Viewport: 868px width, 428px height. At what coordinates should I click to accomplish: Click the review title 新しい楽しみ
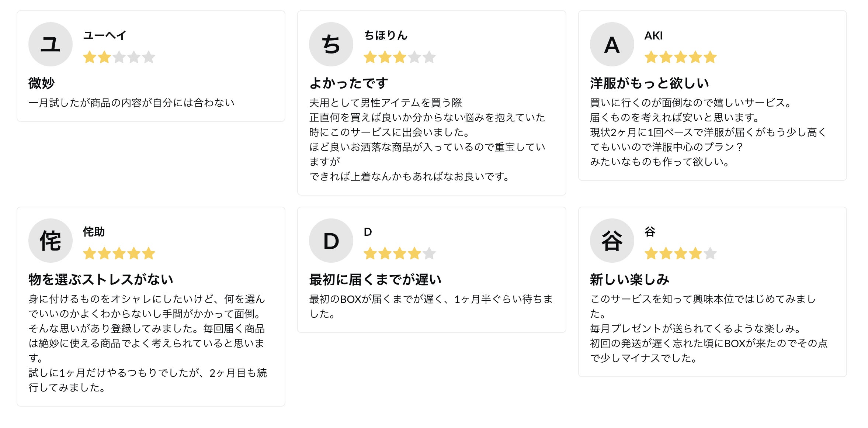click(x=629, y=279)
